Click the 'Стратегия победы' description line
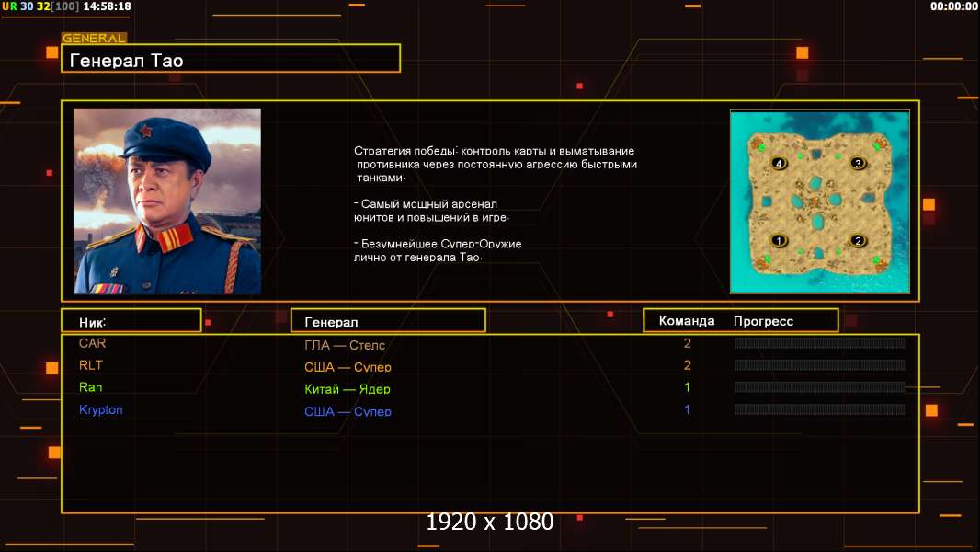 tap(495, 151)
